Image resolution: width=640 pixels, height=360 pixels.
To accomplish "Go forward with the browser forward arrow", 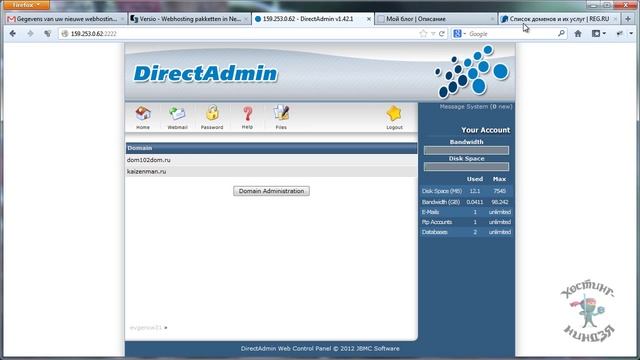I will point(30,33).
